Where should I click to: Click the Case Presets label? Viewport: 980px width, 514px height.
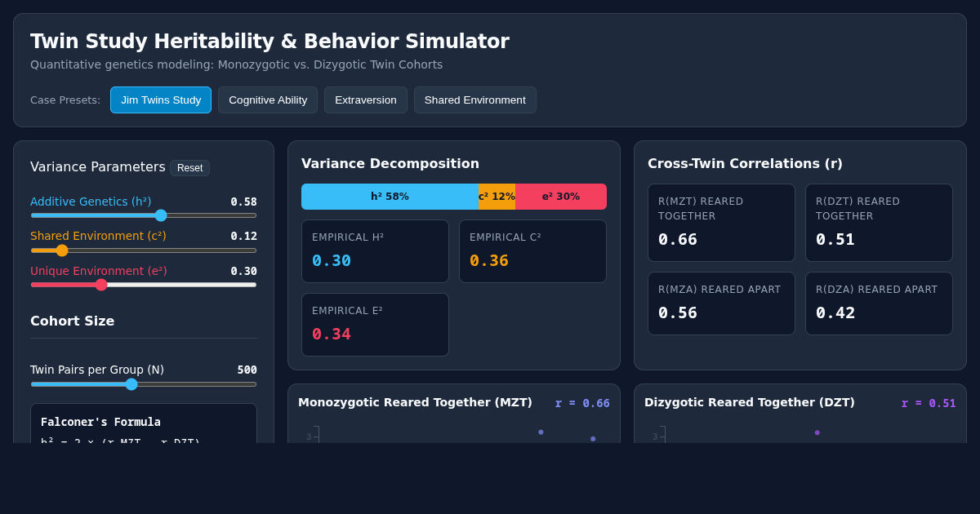[x=65, y=100]
